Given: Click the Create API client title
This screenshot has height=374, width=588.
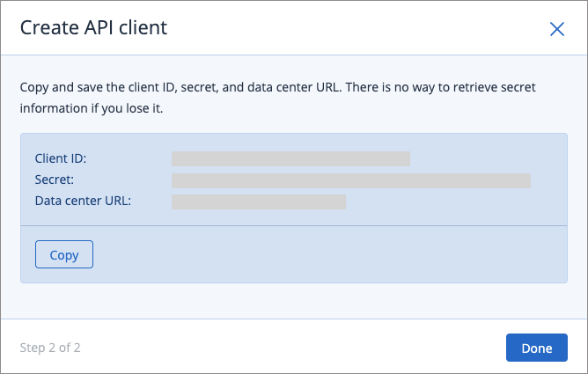Looking at the screenshot, I should pyautogui.click(x=93, y=28).
